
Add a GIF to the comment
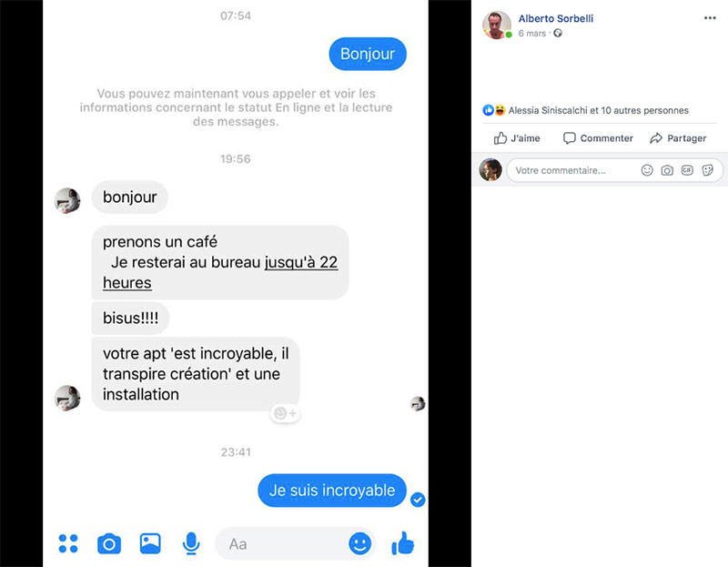(687, 170)
